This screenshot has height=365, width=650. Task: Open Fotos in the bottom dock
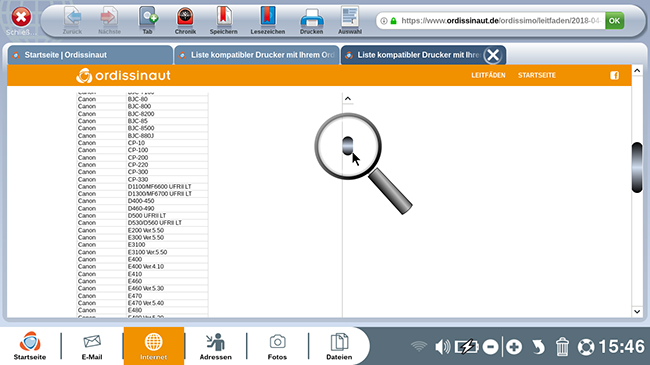coord(277,346)
